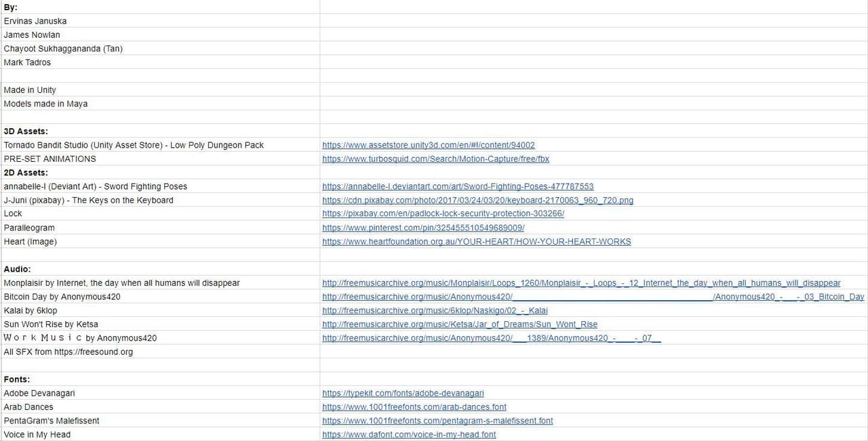Open the assetstore.unity3d.com content link
This screenshot has height=441, width=868.
pyautogui.click(x=429, y=145)
